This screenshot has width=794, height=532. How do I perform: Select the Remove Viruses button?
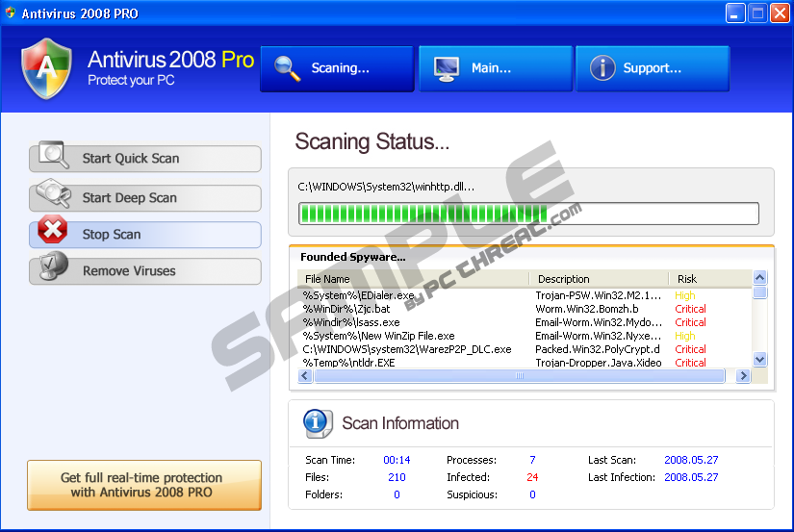coord(145,270)
